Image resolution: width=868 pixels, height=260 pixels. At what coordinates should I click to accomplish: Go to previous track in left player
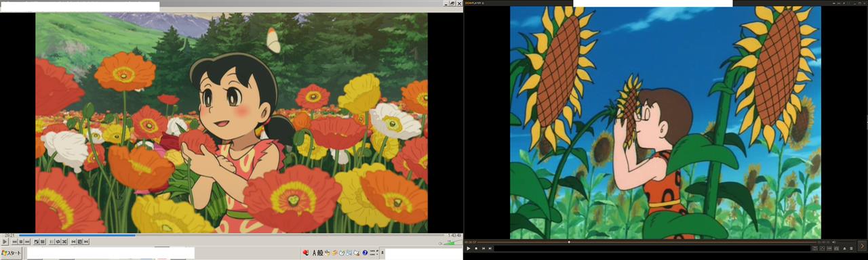point(14,242)
